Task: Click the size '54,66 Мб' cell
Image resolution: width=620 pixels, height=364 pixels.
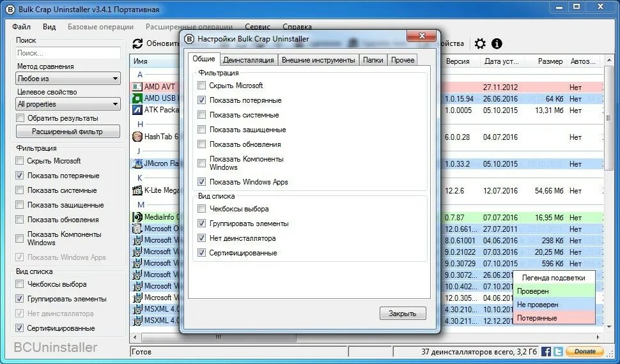Action: coord(549,191)
